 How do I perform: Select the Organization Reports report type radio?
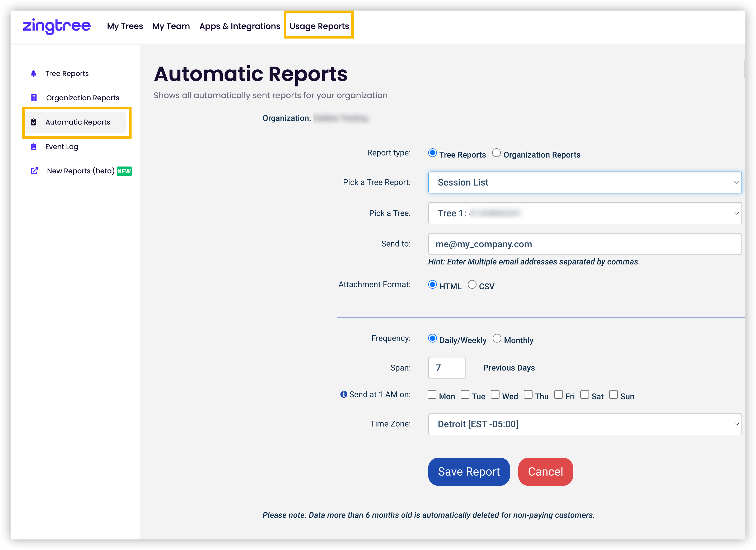coord(496,153)
